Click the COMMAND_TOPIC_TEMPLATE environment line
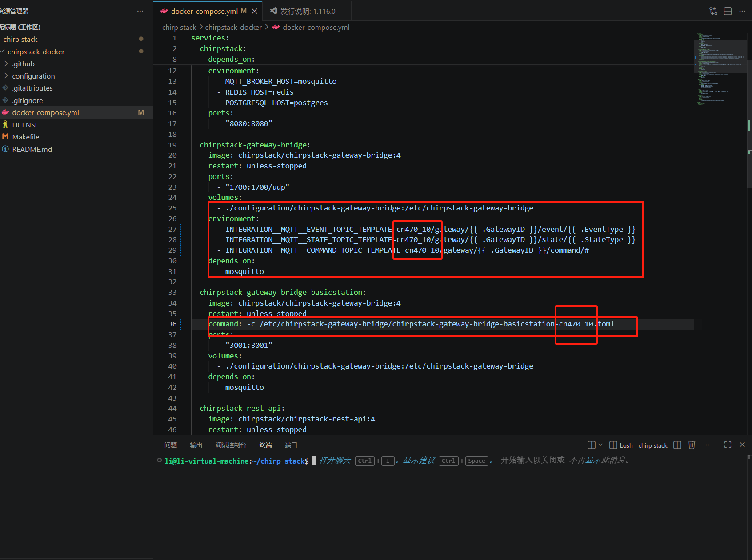752x560 pixels. 403,250
